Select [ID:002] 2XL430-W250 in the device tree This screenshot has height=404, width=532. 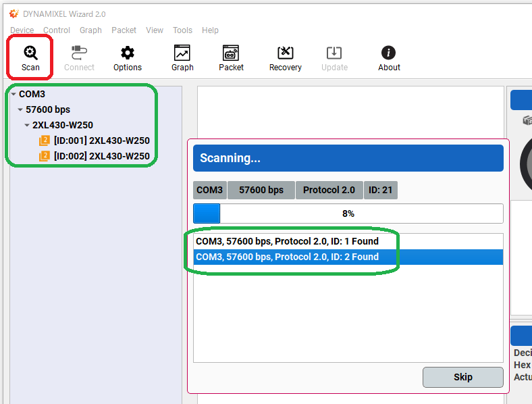coord(101,156)
